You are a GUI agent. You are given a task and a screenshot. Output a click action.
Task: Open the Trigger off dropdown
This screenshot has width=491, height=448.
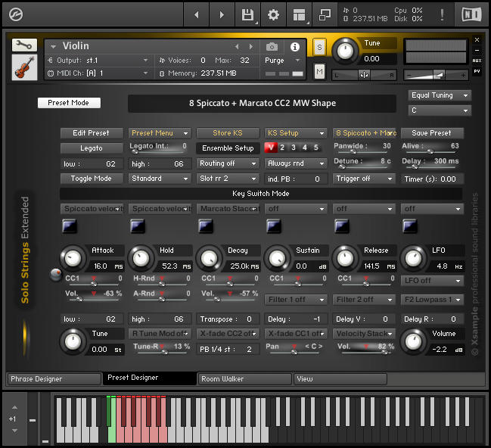click(364, 179)
